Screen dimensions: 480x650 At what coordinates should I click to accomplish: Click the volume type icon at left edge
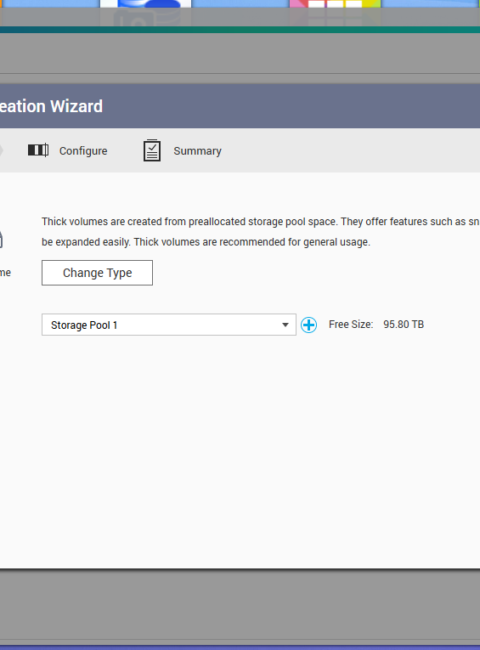point(1,240)
